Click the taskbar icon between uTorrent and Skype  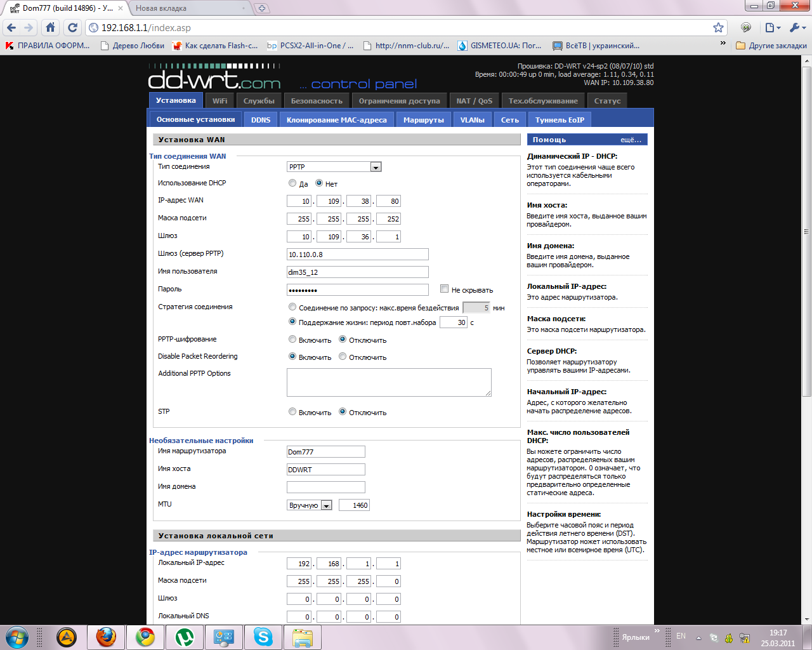point(224,637)
